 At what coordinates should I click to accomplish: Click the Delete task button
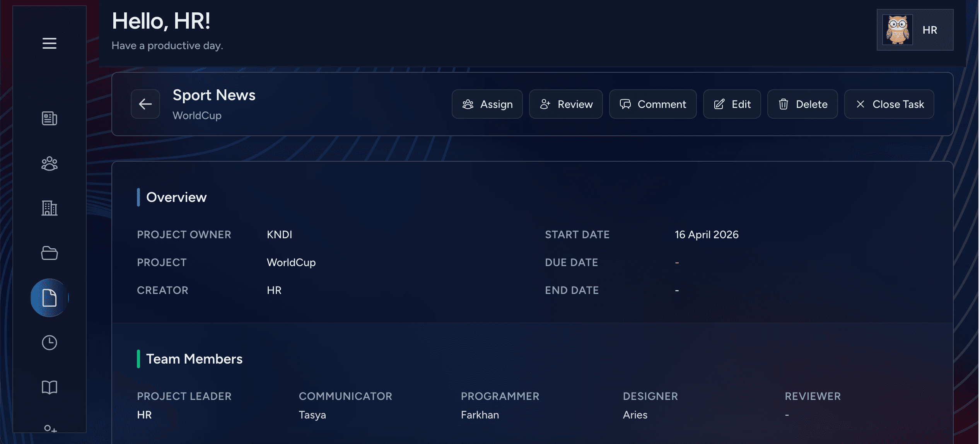(x=802, y=104)
